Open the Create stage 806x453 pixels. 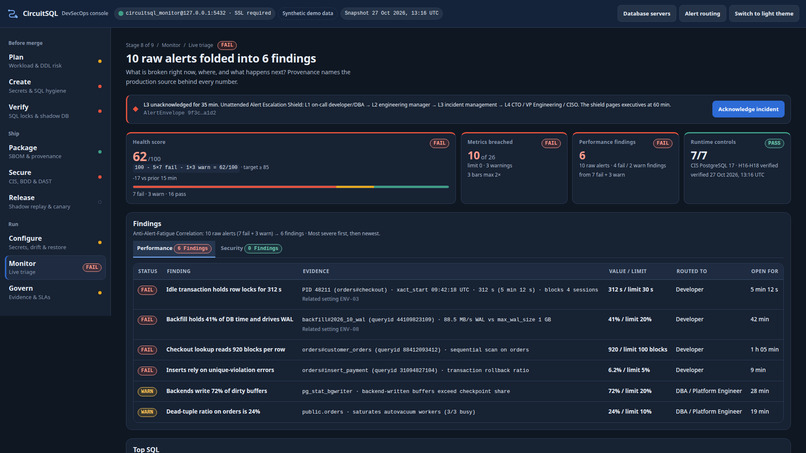(x=55, y=86)
